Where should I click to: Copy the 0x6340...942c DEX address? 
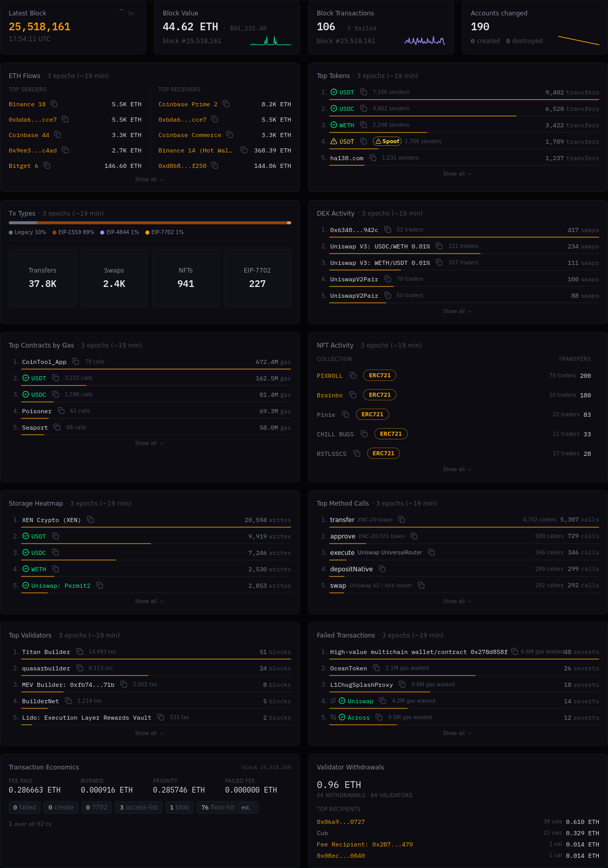388,229
